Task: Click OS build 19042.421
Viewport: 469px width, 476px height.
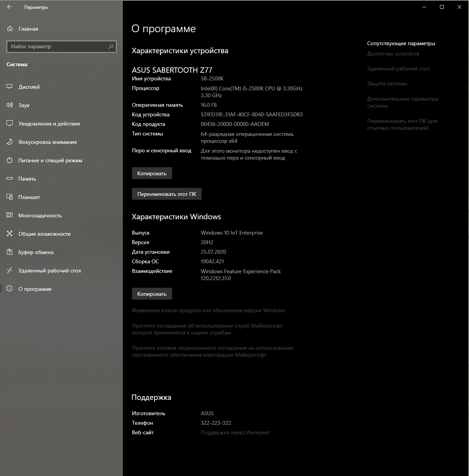Action: (x=212, y=262)
